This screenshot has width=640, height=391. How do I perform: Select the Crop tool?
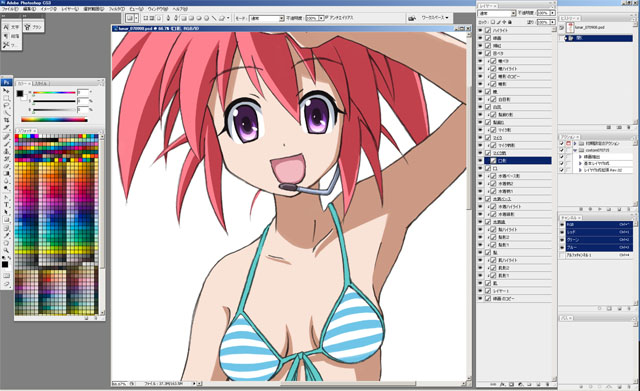coord(6,120)
